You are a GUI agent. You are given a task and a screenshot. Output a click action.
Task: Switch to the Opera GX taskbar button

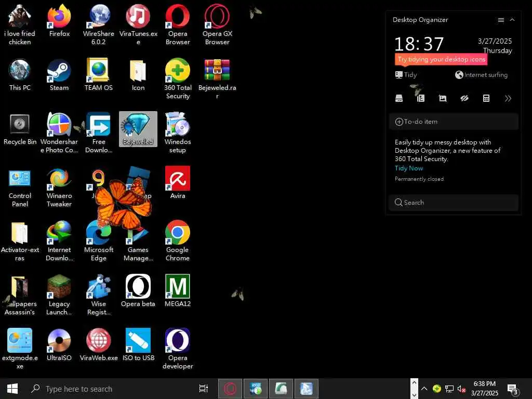[230, 389]
